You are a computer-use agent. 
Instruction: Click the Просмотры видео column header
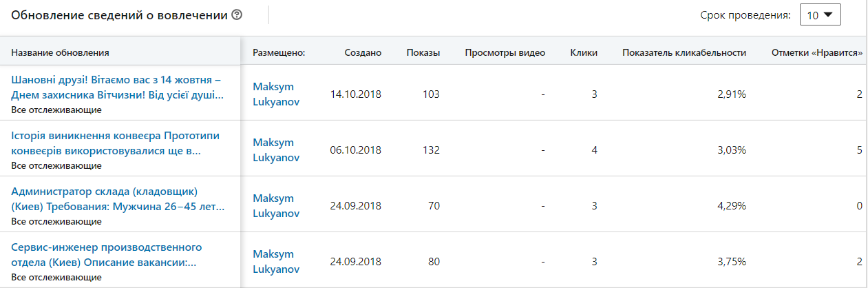coord(505,52)
